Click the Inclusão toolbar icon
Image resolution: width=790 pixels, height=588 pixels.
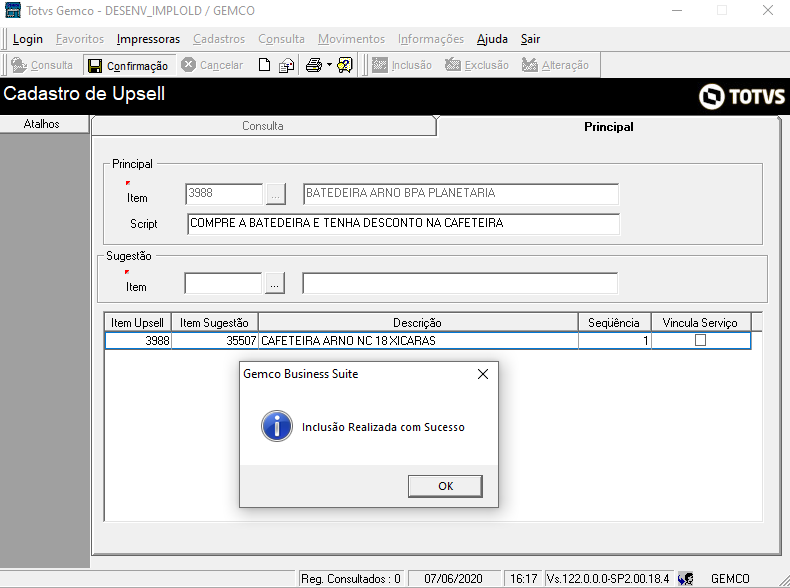pyautogui.click(x=379, y=65)
